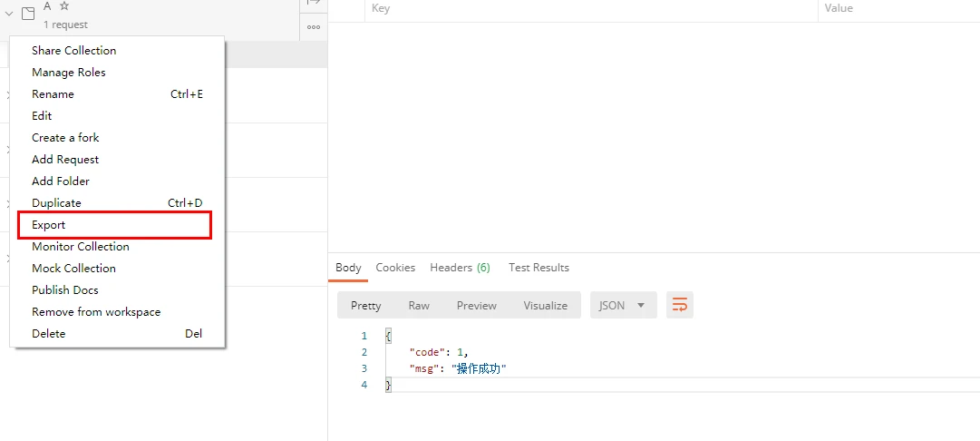Screen dimensions: 980x441
Task: Click the arrow icon above the three-dots button
Action: tap(314, 4)
